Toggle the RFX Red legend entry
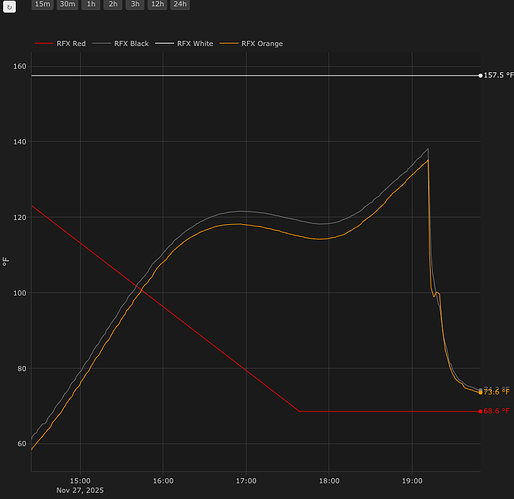This screenshot has width=514, height=499. pyautogui.click(x=60, y=44)
